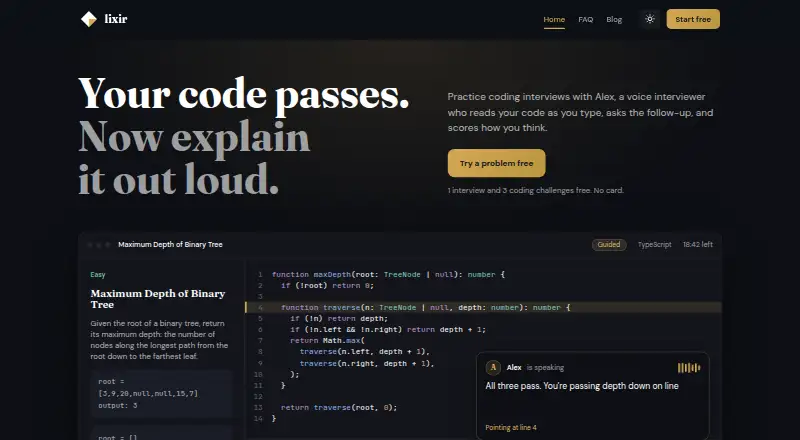
Task: Click the lixir brand name text
Action: coord(116,19)
